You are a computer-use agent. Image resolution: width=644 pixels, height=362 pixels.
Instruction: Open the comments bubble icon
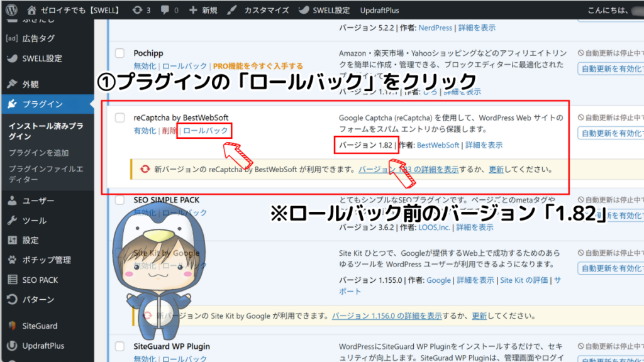click(165, 10)
